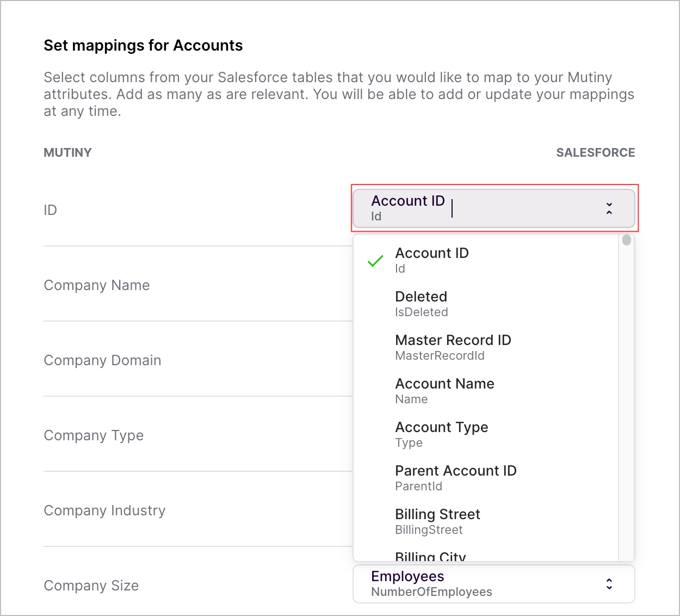Open the Account ID mapping combo box

coord(490,208)
